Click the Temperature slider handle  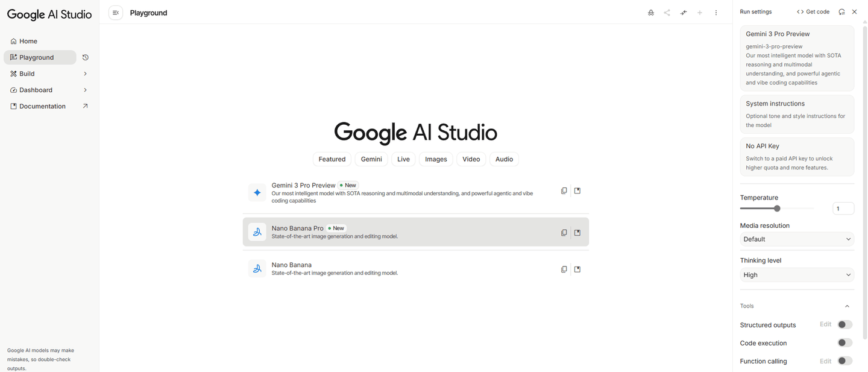777,209
